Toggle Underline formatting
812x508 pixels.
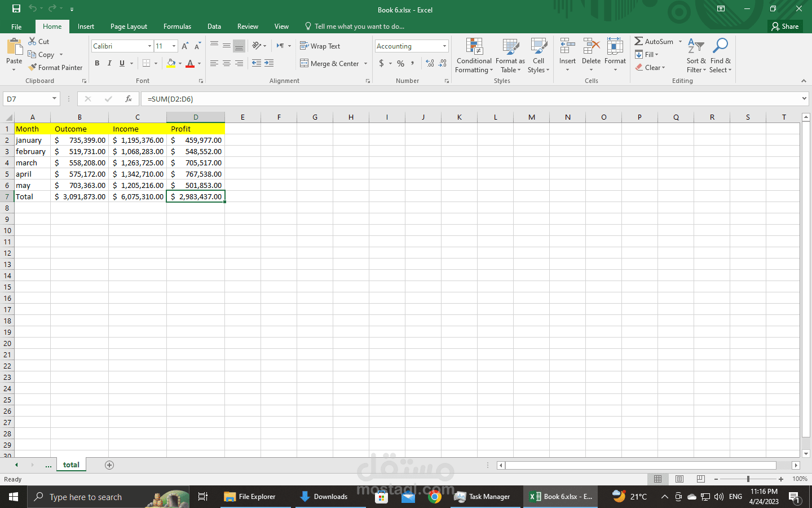122,63
